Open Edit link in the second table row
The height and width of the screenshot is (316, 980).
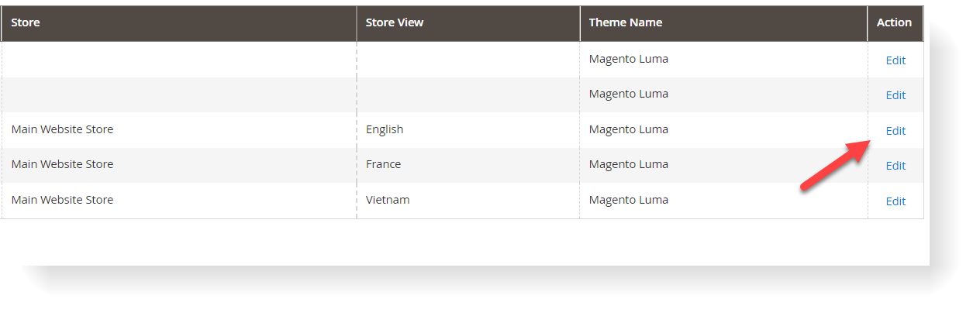895,94
